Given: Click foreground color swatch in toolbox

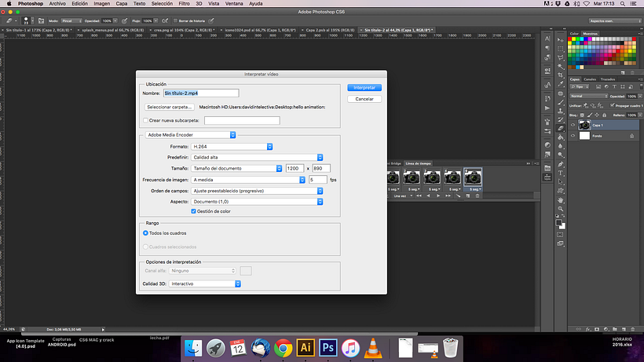Looking at the screenshot, I should click(558, 222).
